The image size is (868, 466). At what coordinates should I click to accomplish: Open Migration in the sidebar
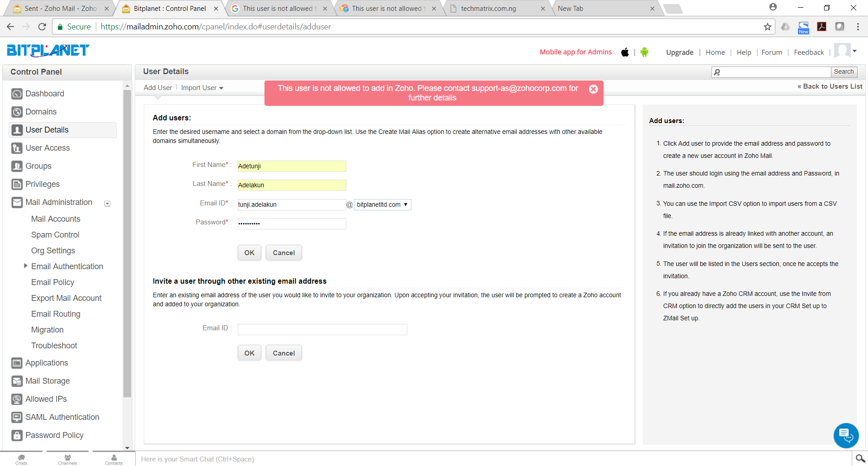click(47, 330)
